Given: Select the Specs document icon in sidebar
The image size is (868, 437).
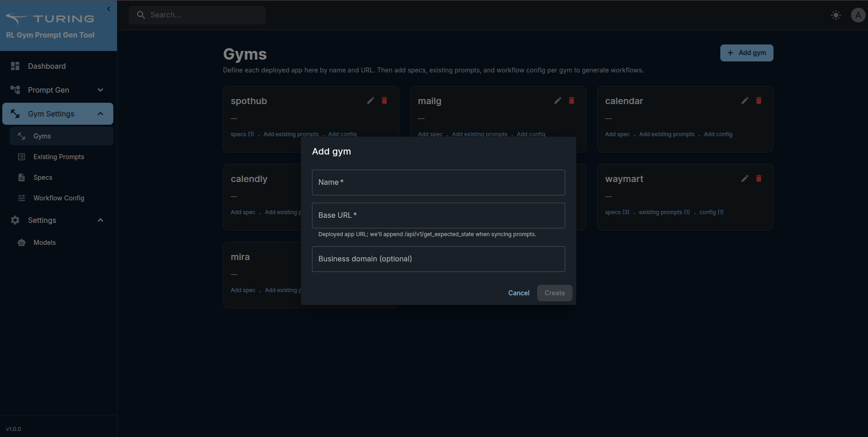Looking at the screenshot, I should coord(21,177).
